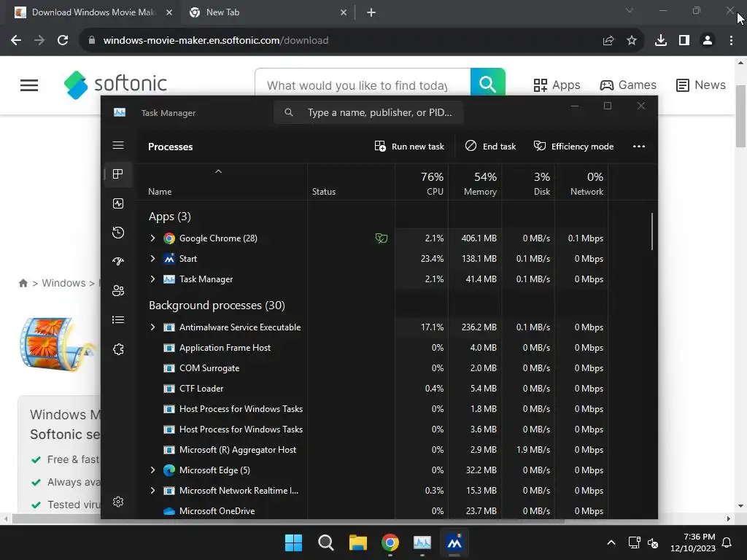Click Softonic search input field
The image size is (747, 560).
(x=363, y=85)
